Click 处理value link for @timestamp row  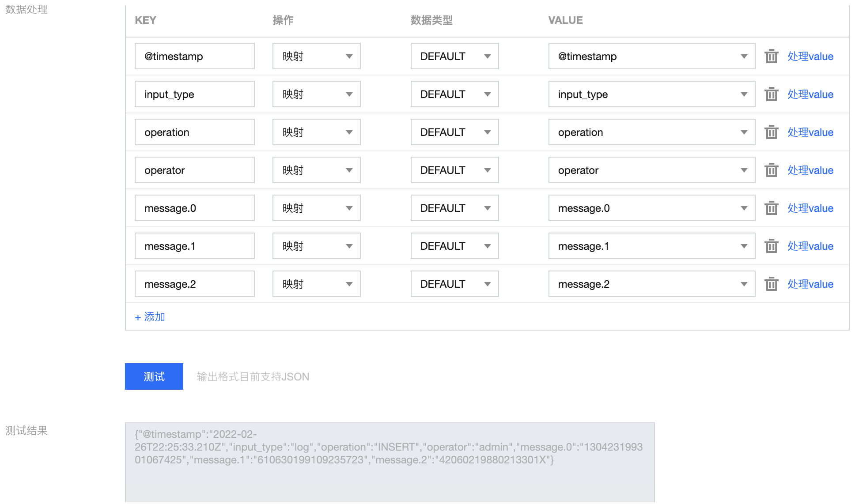[x=810, y=56]
